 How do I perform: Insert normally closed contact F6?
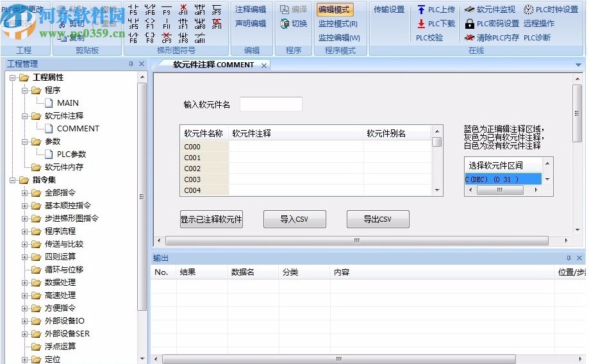click(133, 38)
